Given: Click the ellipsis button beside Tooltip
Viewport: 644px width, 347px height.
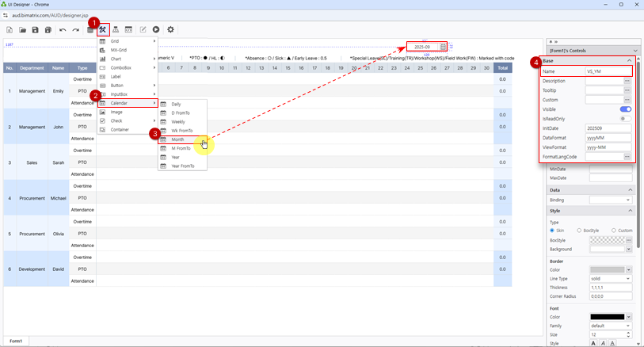Looking at the screenshot, I should (627, 90).
